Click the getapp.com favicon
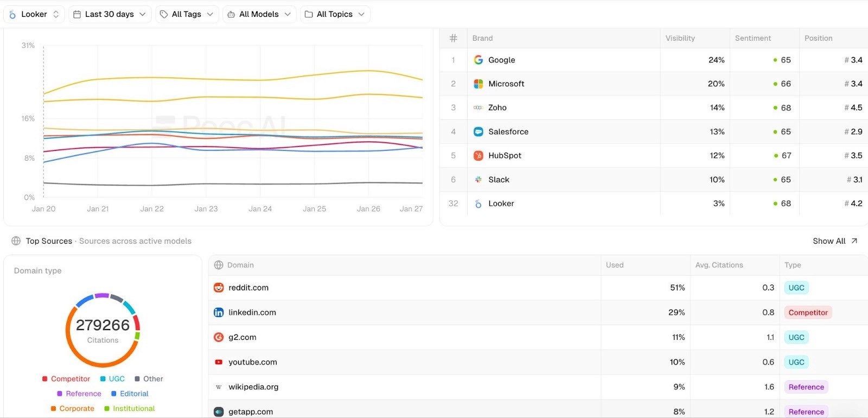Screen dimensions: 868x418 click(x=219, y=411)
